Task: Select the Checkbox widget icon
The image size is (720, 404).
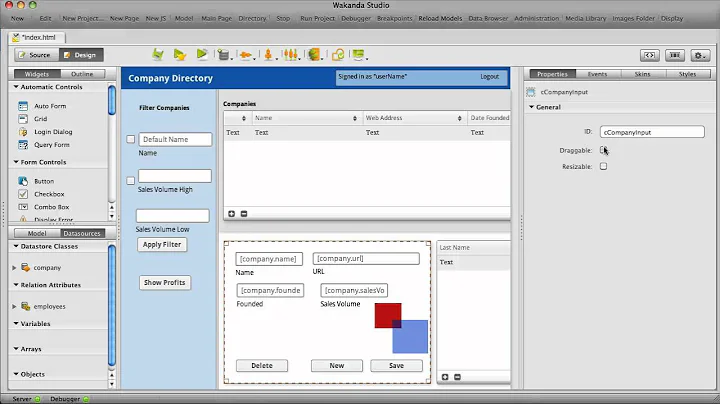Action: coord(23,194)
